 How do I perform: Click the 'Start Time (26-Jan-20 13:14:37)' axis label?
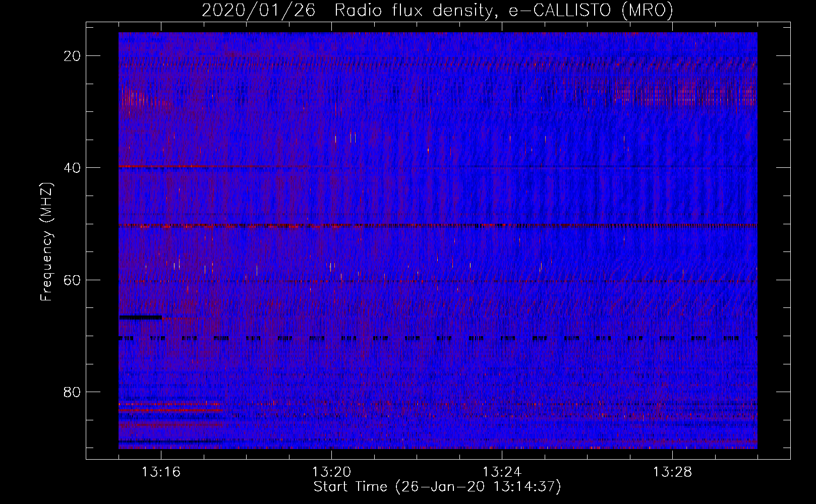click(437, 487)
